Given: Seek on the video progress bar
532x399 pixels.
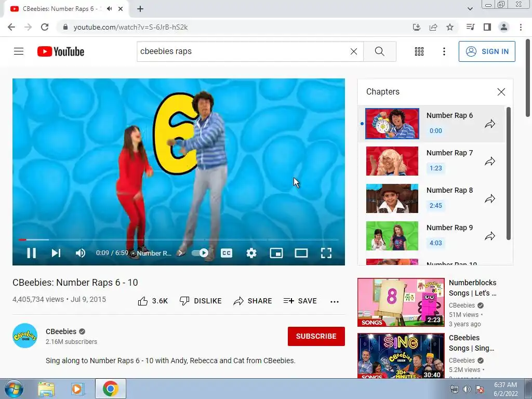Looking at the screenshot, I should click(x=179, y=240).
